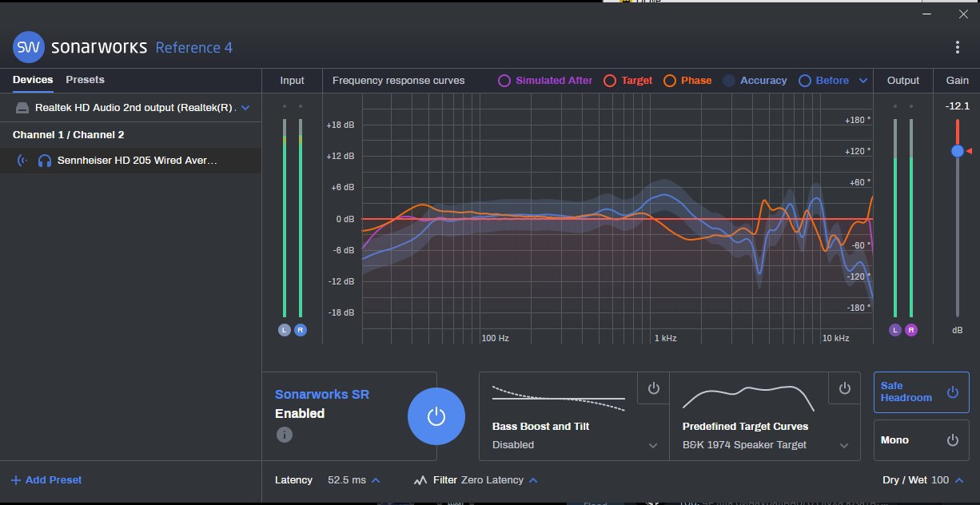Minimize the Sonarworks window
The height and width of the screenshot is (505, 980).
[926, 14]
